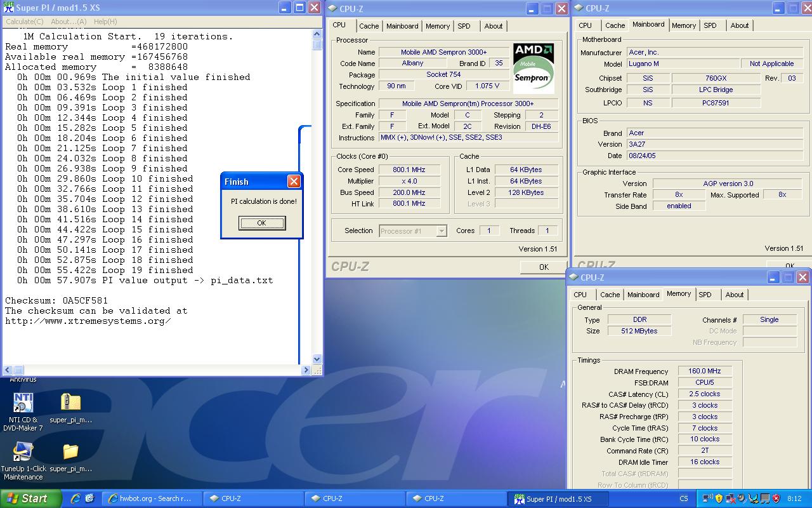Screen dimensions: 812x508
Task: Click the scroll down arrow in the Super PI window
Action: [x=317, y=359]
